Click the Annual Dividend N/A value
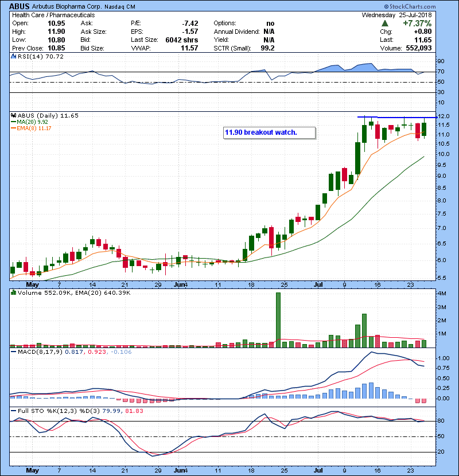Image resolution: width=459 pixels, height=476 pixels. 269,32
